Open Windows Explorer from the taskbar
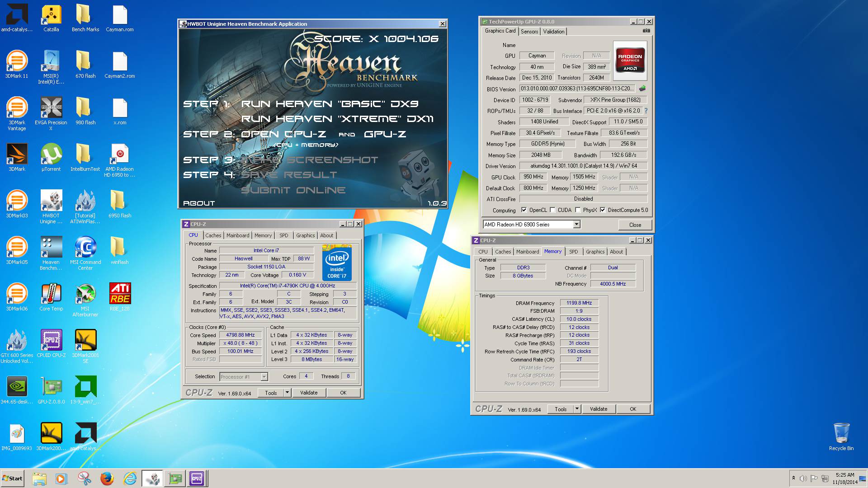868x488 pixels. pyautogui.click(x=39, y=479)
